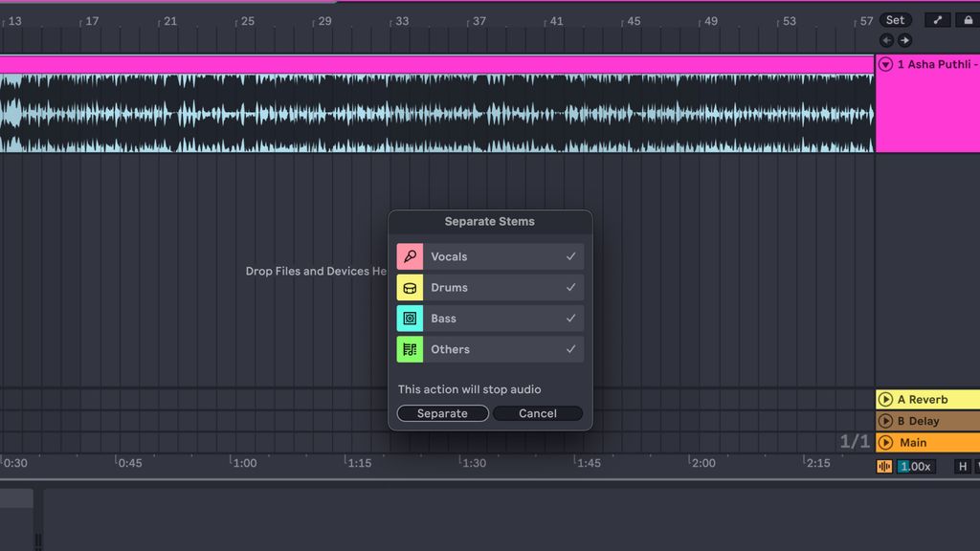This screenshot has height=551, width=980.
Task: Click the lock icon in the top-right corner
Action: tap(969, 19)
